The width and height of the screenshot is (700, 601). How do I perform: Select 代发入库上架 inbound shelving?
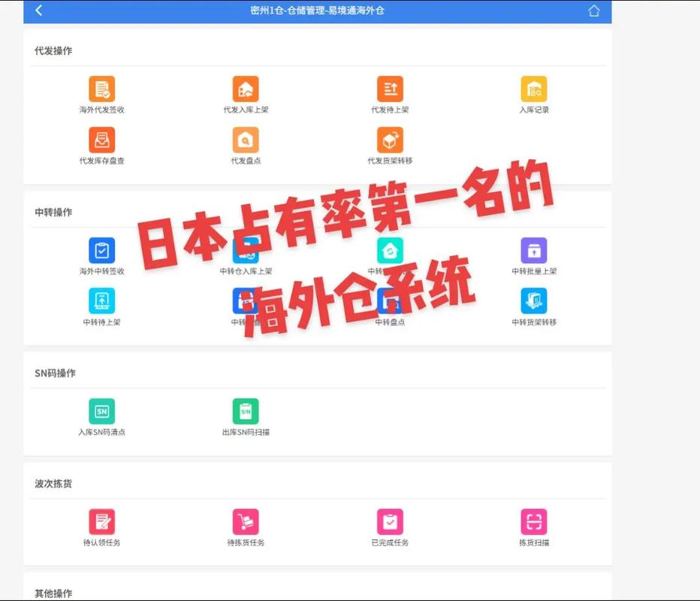(x=245, y=90)
